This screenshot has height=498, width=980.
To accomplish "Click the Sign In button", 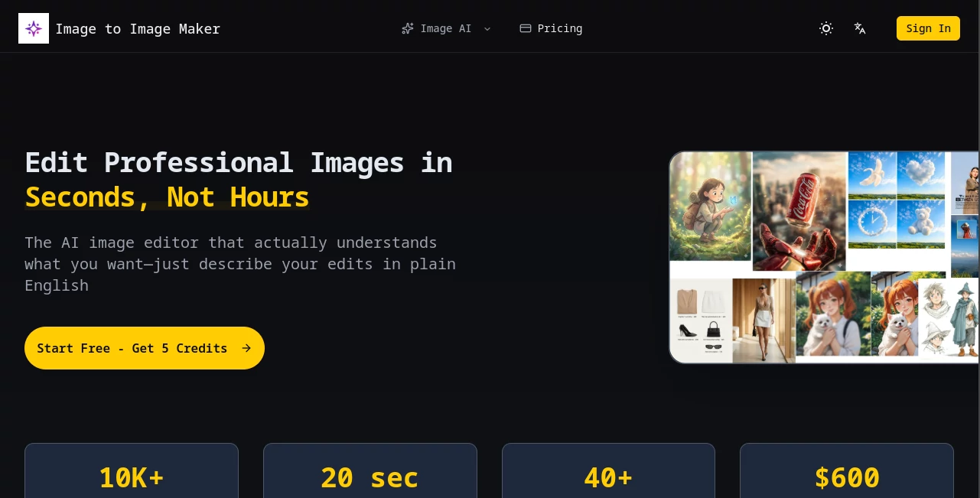I will pos(928,28).
